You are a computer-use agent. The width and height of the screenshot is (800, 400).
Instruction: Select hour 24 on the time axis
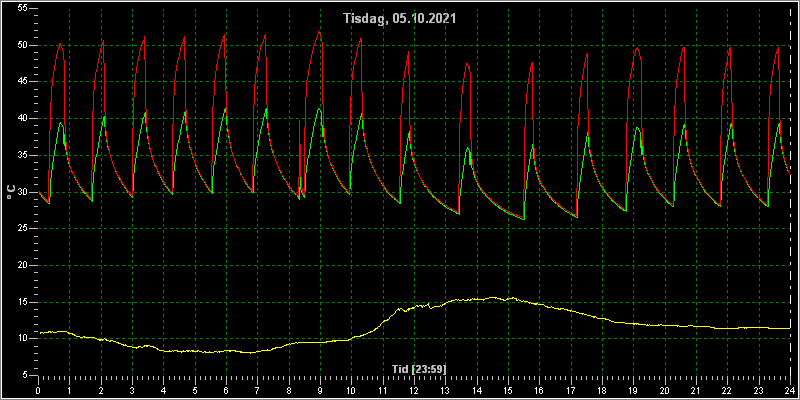(790, 390)
